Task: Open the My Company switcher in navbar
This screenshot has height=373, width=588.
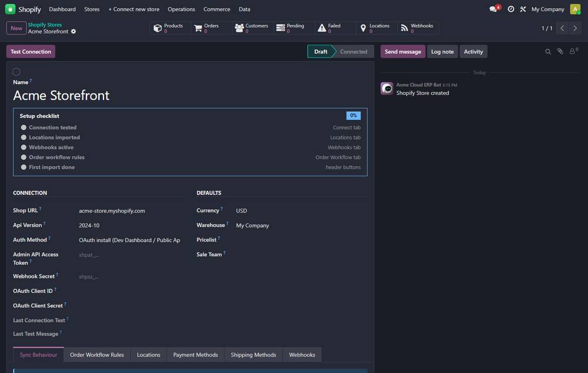Action: point(547,9)
